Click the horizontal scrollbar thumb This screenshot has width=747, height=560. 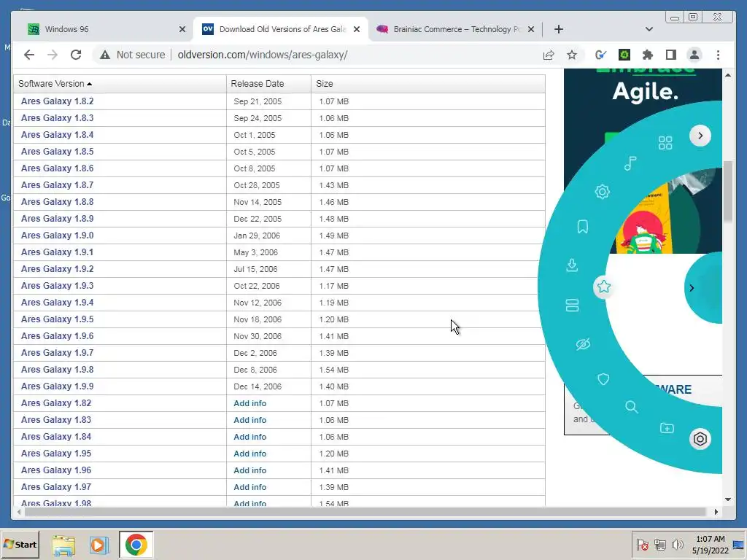365,512
